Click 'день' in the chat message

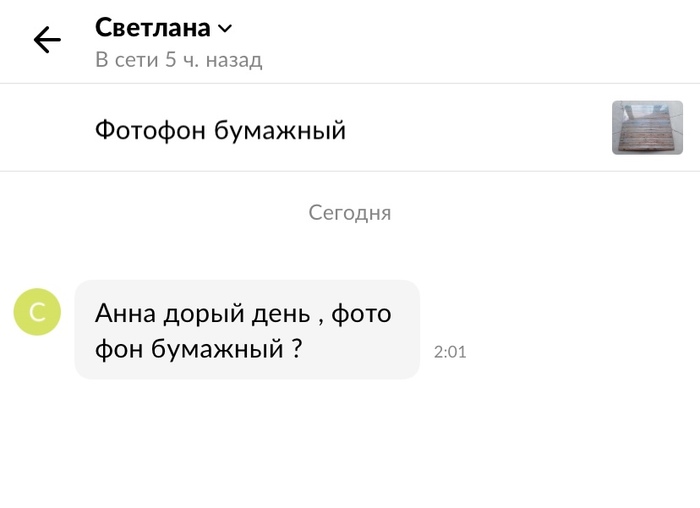(281, 314)
